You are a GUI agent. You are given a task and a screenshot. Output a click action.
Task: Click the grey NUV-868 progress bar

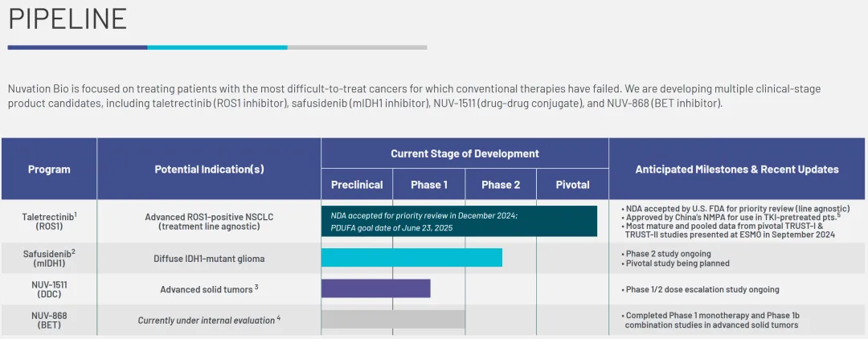(x=393, y=319)
